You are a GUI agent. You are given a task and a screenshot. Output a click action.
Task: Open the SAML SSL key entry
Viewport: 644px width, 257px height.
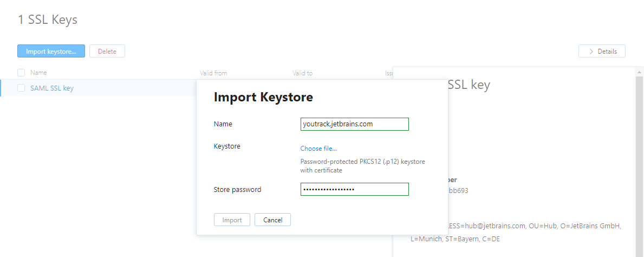click(52, 88)
